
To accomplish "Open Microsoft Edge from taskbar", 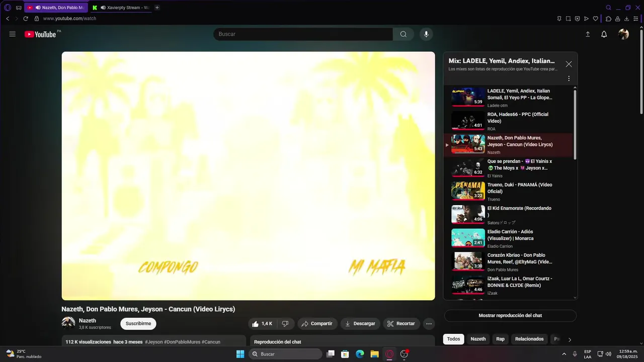I will [360, 354].
